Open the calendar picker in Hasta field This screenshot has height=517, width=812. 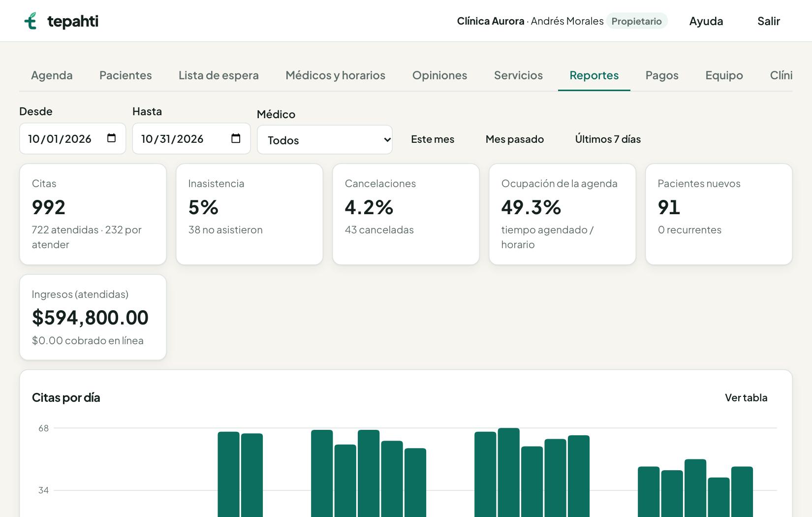pos(236,138)
